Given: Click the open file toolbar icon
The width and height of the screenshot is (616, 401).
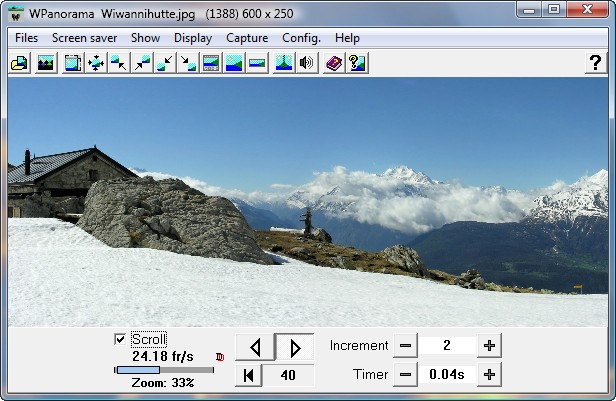Looking at the screenshot, I should tap(18, 63).
